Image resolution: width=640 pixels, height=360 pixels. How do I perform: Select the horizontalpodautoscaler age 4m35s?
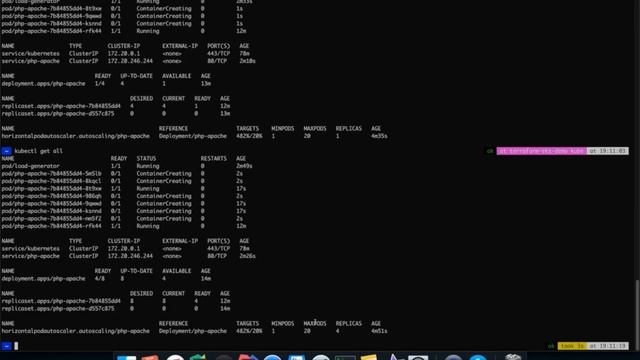pyautogui.click(x=379, y=136)
